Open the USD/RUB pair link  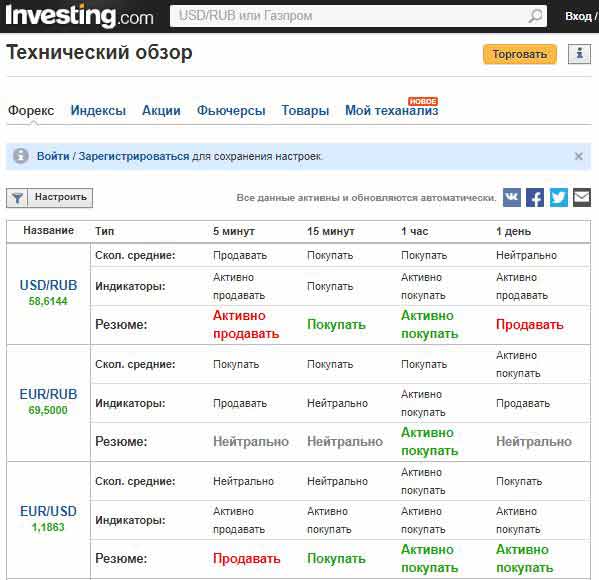tap(49, 285)
